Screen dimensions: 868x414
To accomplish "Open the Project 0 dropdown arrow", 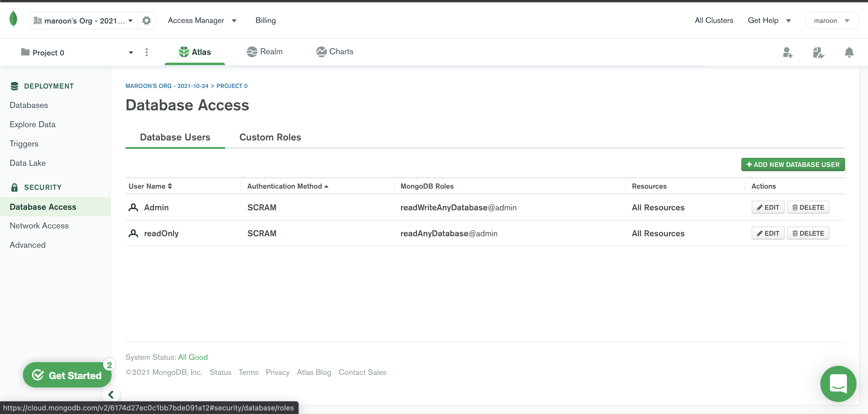I will click(131, 53).
